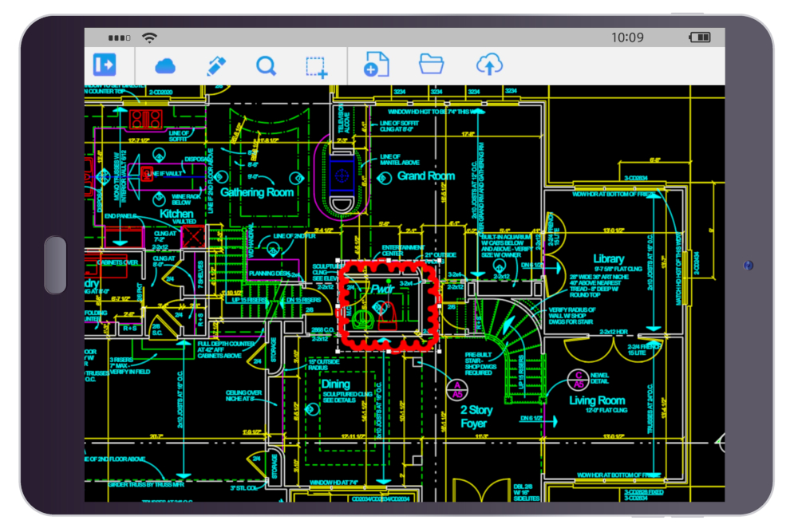Screen dimensions: 798x532
Task: Select the green toilet symbol in Pwdr
Action: pos(362,319)
